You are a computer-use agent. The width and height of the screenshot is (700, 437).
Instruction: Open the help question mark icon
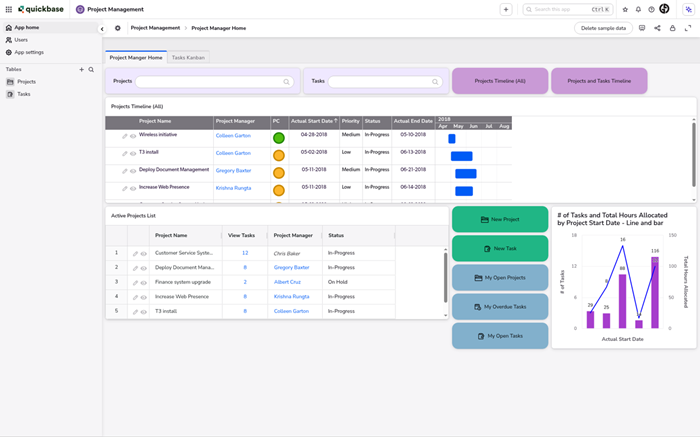coord(651,9)
